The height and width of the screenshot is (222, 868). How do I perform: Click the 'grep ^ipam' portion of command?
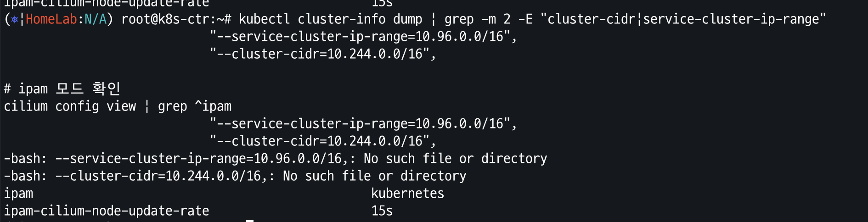point(195,106)
